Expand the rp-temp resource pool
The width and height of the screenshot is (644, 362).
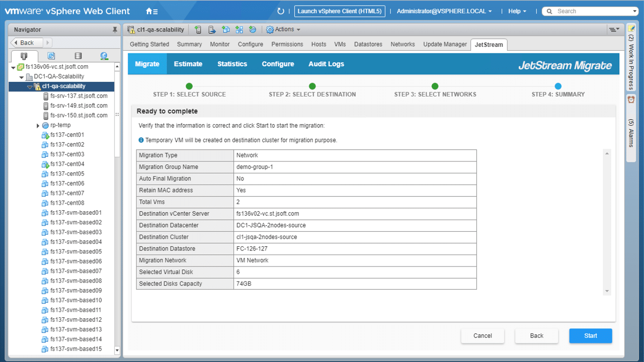click(38, 126)
